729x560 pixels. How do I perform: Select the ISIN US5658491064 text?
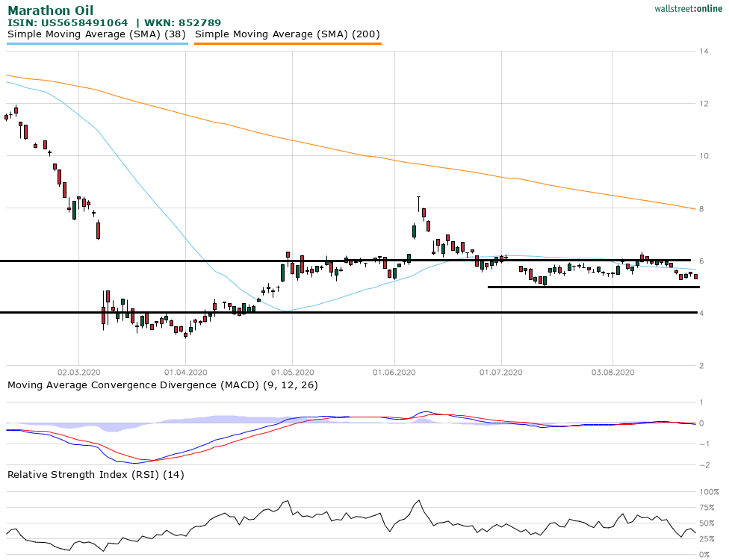pos(67,23)
